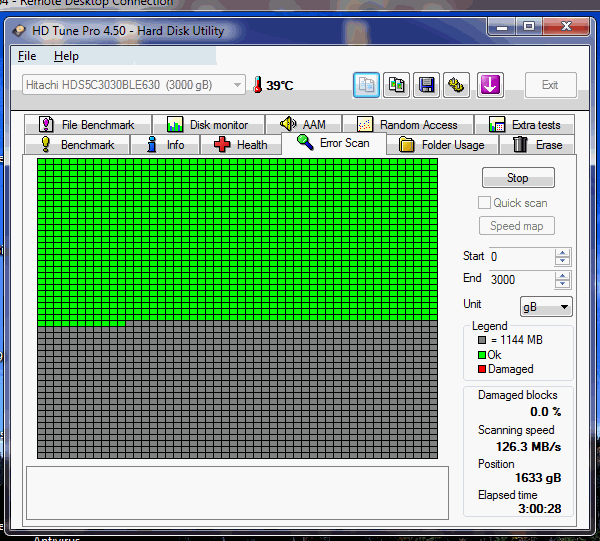Click the Start value input field
Image resolution: width=600 pixels, height=541 pixels.
(522, 257)
